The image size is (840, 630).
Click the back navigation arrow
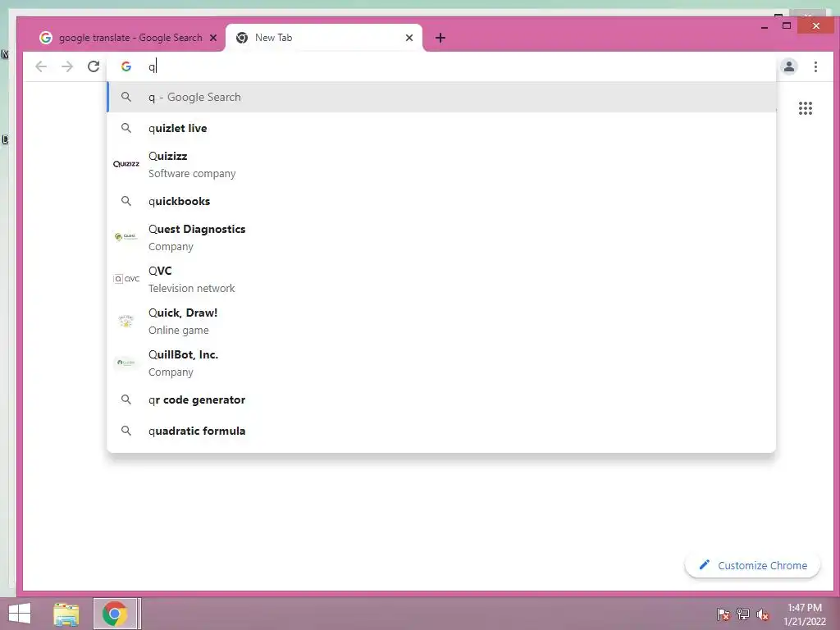click(x=41, y=66)
